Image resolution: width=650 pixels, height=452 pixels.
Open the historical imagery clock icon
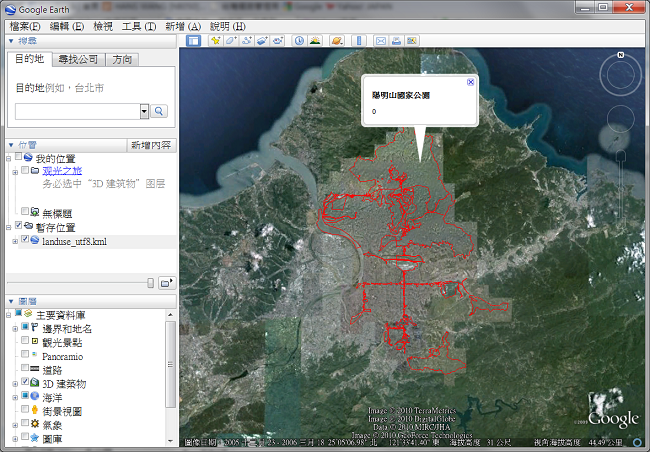[299, 41]
